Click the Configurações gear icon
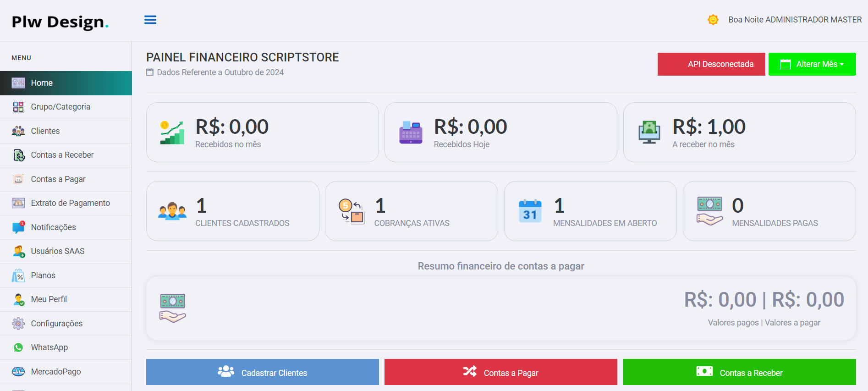 (x=18, y=324)
